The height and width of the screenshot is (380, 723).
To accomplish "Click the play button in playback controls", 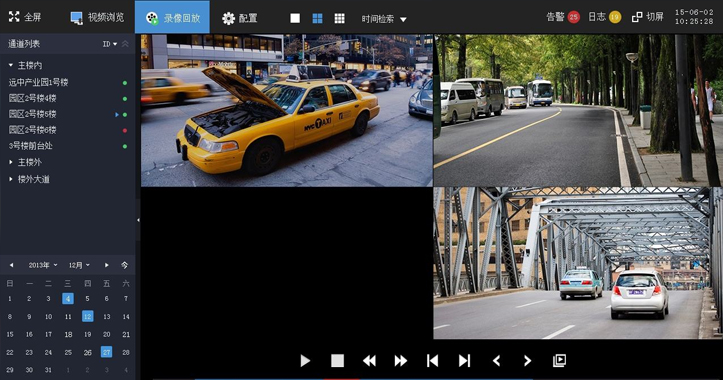I will (305, 361).
